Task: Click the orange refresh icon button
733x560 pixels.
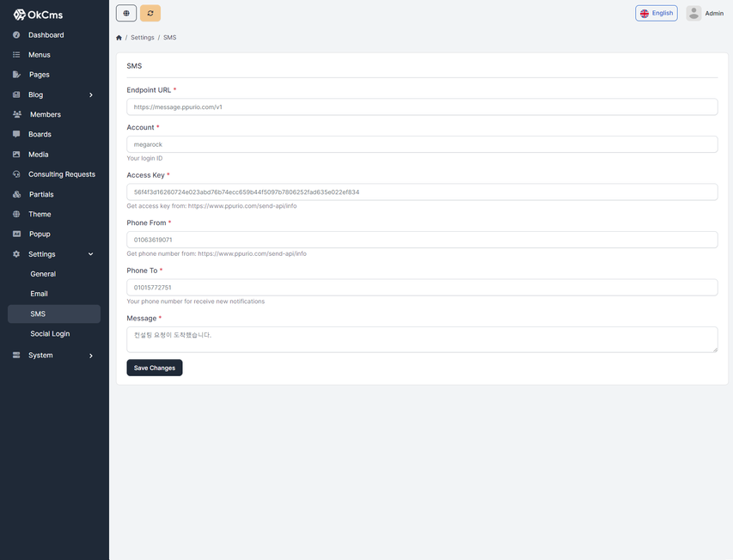Action: pyautogui.click(x=150, y=13)
